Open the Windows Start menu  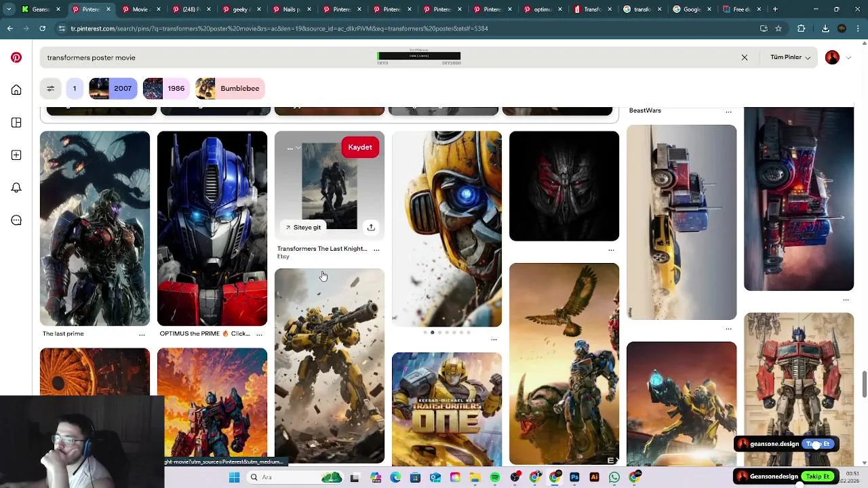point(234,478)
